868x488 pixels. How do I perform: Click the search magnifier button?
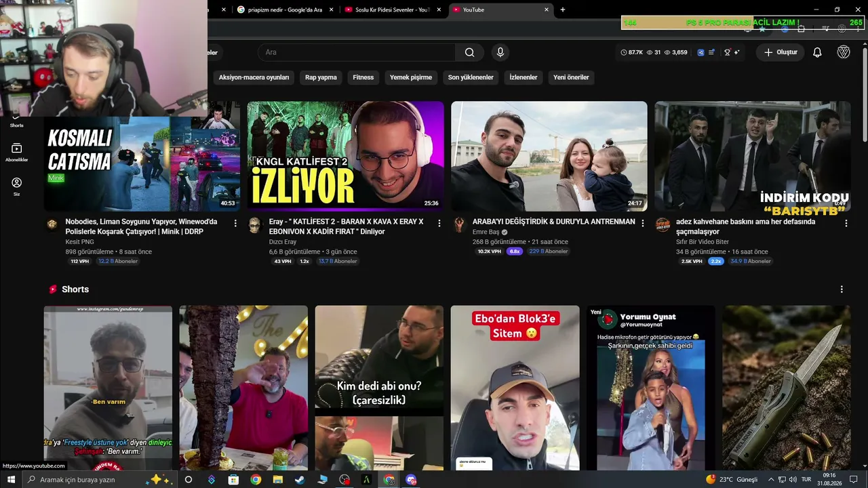[469, 52]
